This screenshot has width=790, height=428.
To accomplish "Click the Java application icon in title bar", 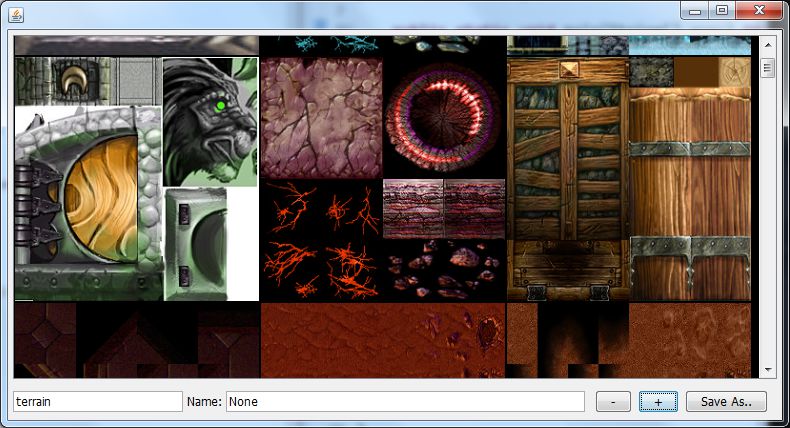I will pos(16,15).
